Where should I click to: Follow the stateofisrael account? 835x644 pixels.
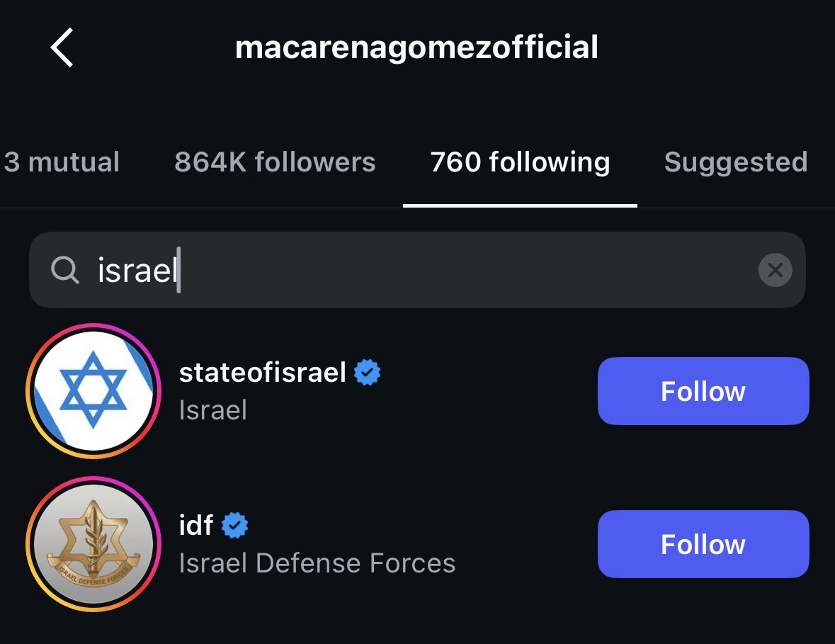703,391
